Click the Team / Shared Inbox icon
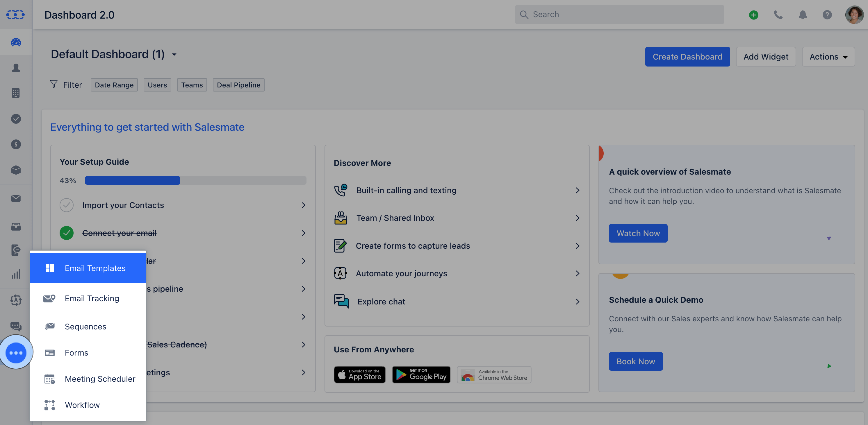868x425 pixels. (340, 218)
